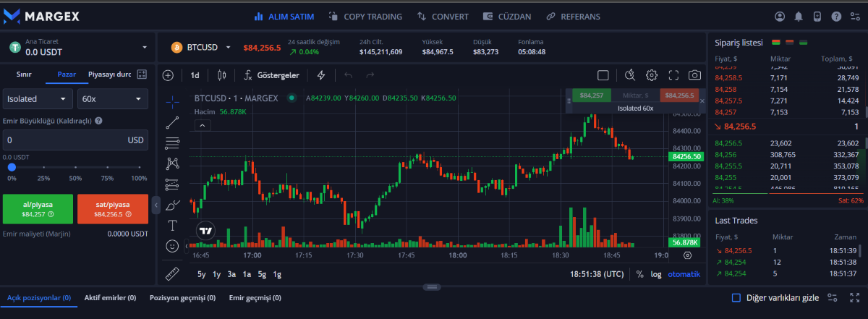Select the crosshair cursor tool
This screenshot has width=868, height=319.
(172, 101)
